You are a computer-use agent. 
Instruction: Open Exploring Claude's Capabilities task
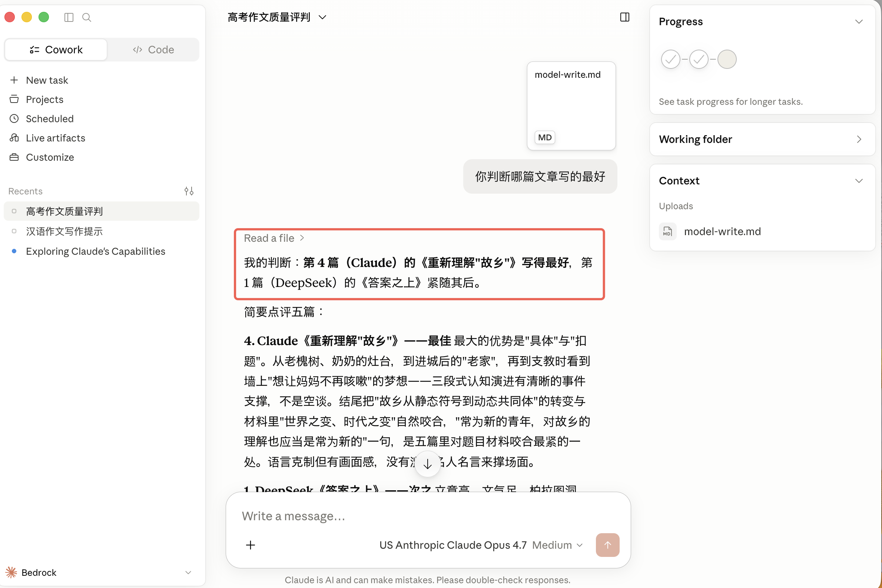point(101,251)
